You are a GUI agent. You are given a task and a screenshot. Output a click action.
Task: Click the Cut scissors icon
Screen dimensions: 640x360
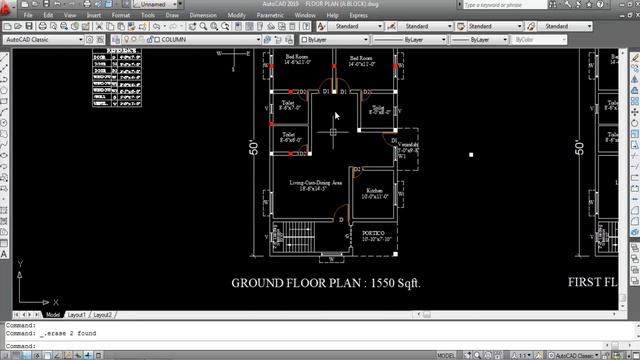click(99, 27)
